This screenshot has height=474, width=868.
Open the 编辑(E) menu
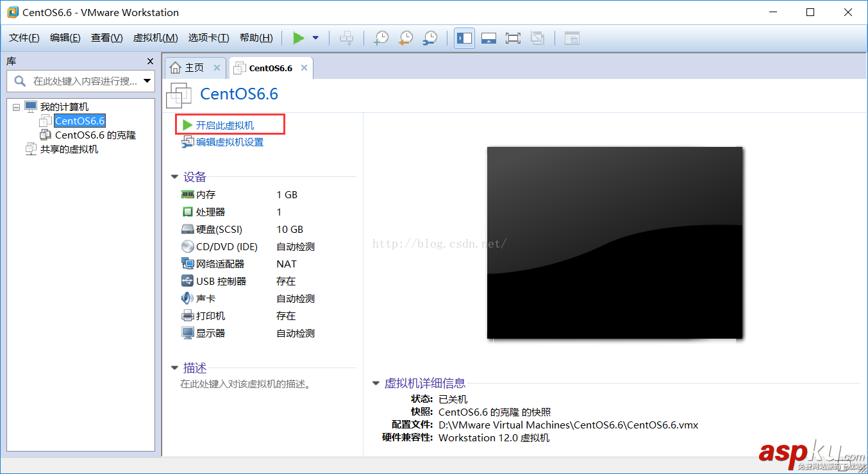coord(65,38)
